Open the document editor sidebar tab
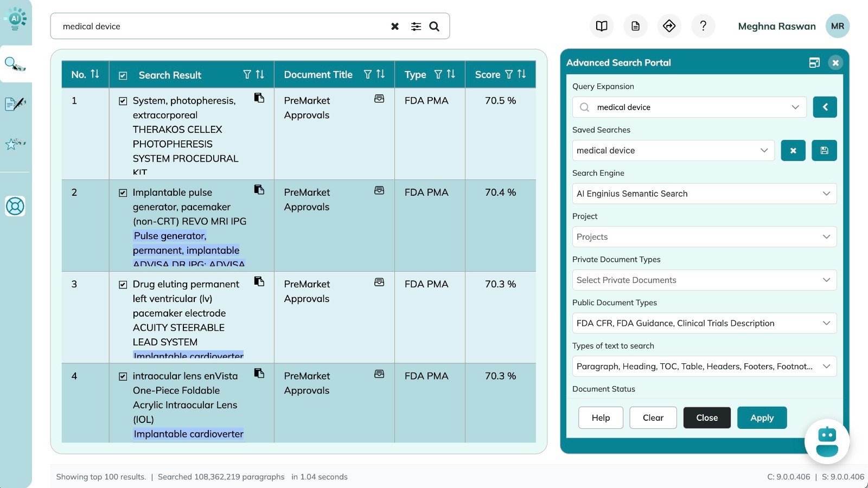The image size is (868, 488). (x=15, y=104)
